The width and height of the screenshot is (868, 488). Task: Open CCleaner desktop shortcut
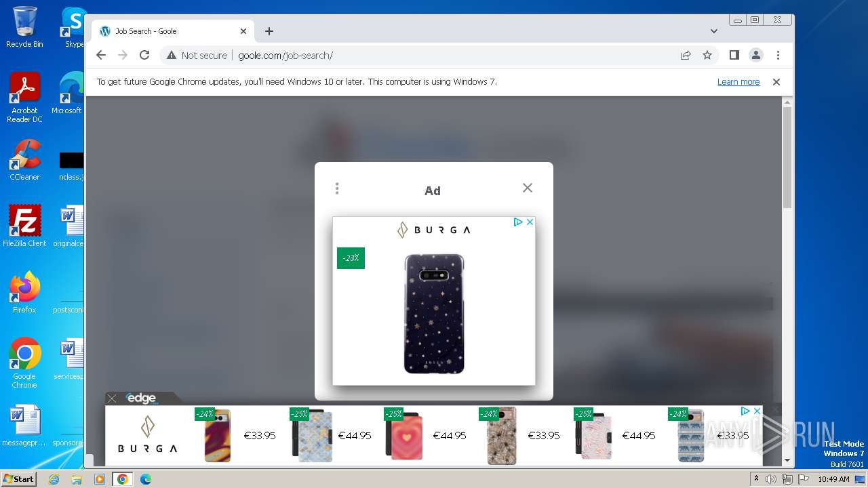click(x=24, y=160)
